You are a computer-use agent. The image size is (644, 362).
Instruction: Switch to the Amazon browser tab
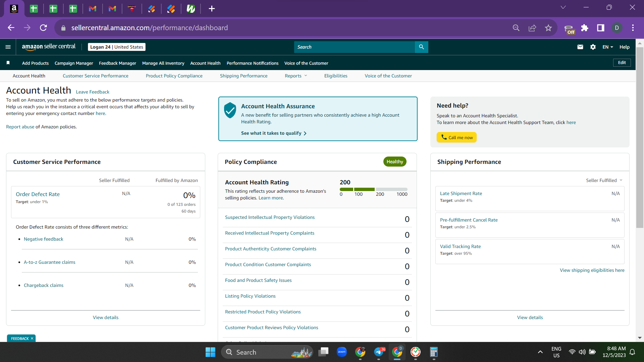click(14, 9)
